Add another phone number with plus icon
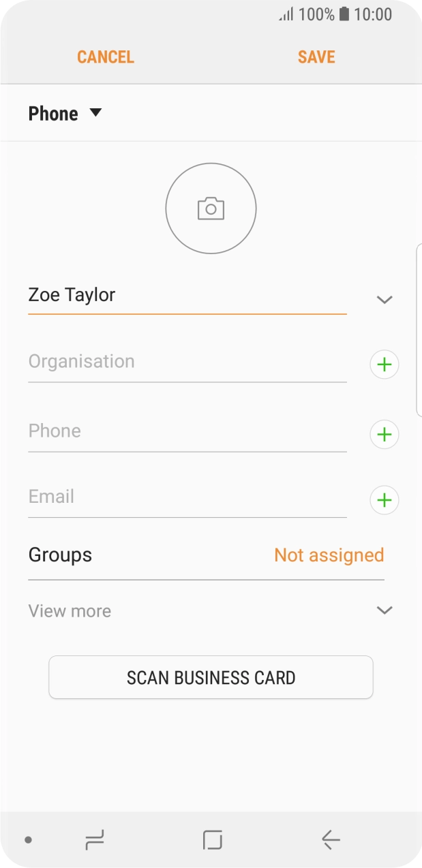 (385, 434)
